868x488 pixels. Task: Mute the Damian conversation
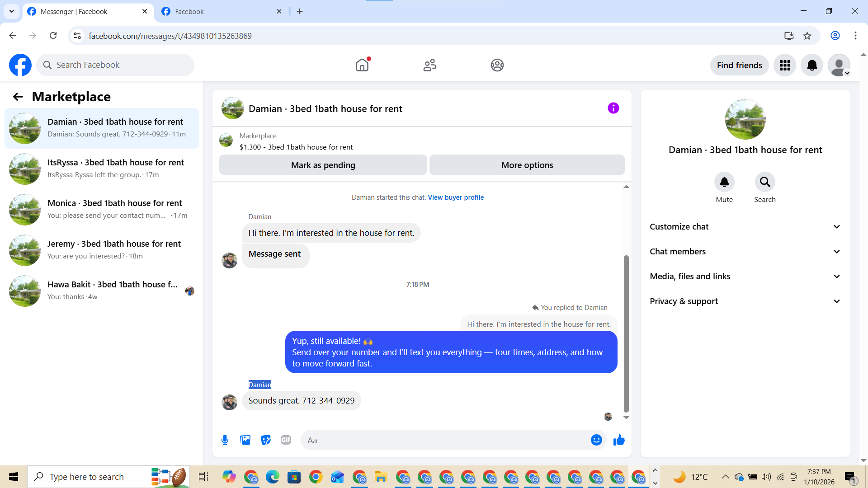click(724, 182)
